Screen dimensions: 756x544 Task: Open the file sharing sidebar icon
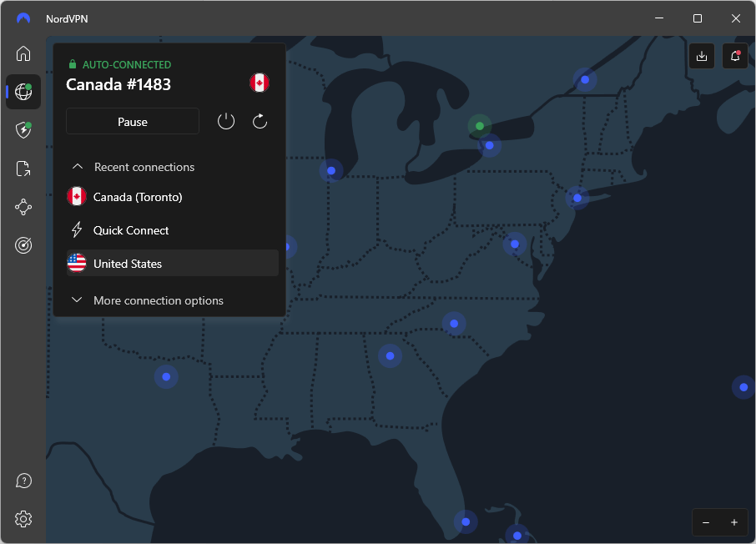coord(23,169)
